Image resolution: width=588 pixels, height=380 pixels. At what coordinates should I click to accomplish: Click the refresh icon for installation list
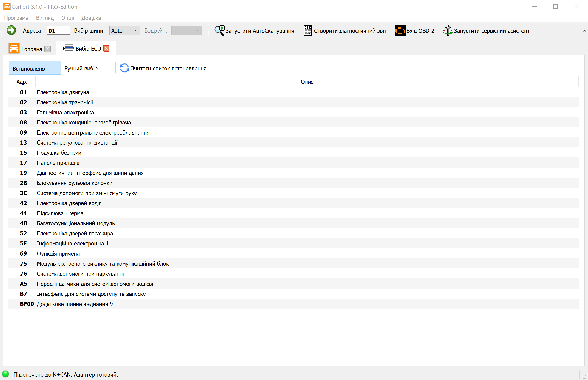pos(124,68)
